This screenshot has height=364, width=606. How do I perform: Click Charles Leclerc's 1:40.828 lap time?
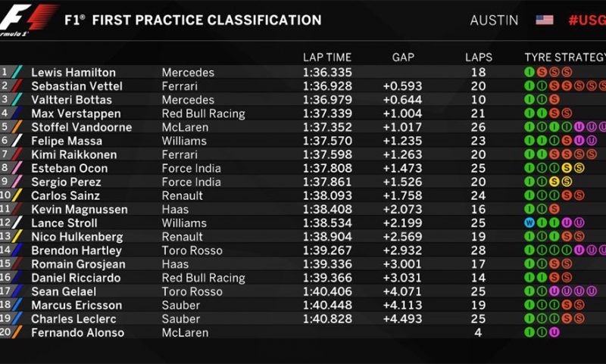pyautogui.click(x=327, y=319)
